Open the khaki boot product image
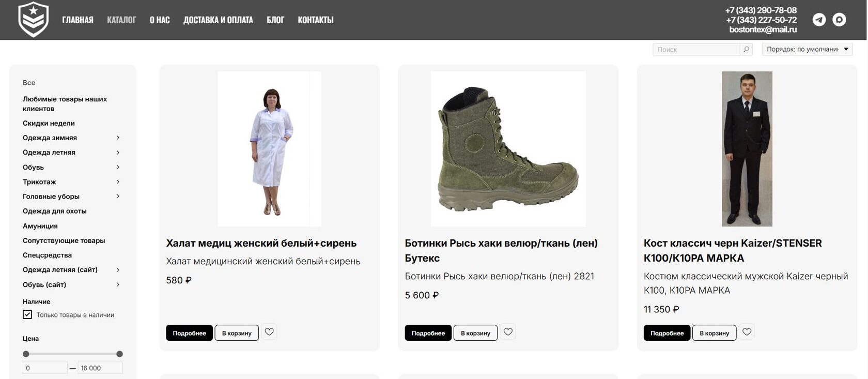This screenshot has height=379, width=868. click(508, 149)
